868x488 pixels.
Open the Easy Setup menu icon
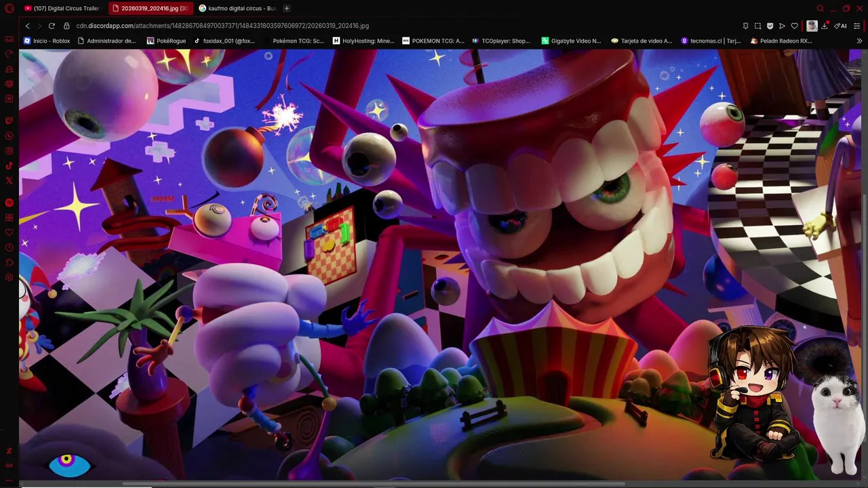point(857,26)
